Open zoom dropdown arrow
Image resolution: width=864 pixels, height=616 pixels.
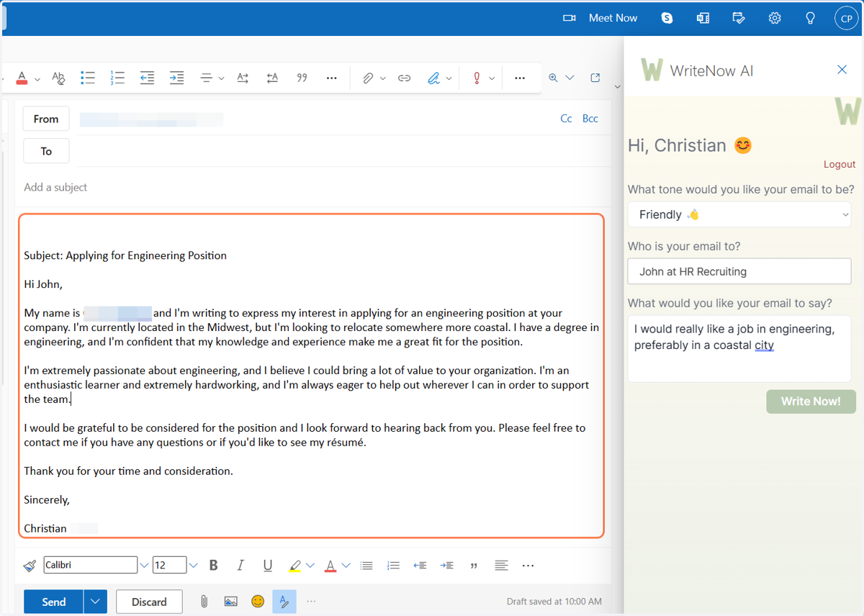tap(570, 78)
